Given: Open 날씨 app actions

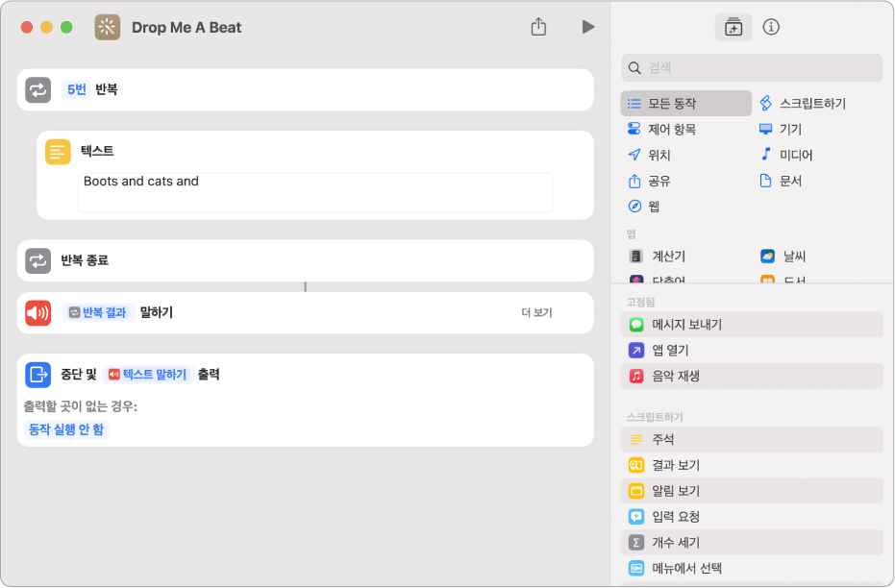Looking at the screenshot, I should pos(783,257).
